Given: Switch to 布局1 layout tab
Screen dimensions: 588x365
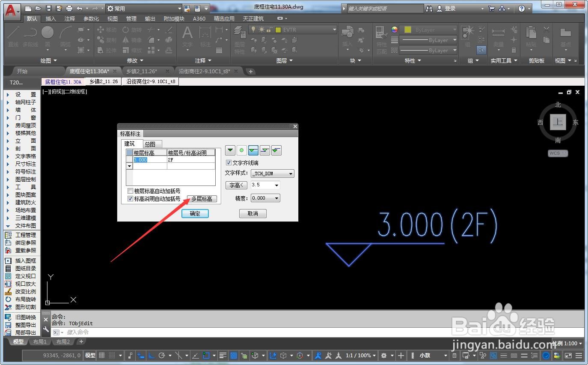Looking at the screenshot, I should point(40,341).
